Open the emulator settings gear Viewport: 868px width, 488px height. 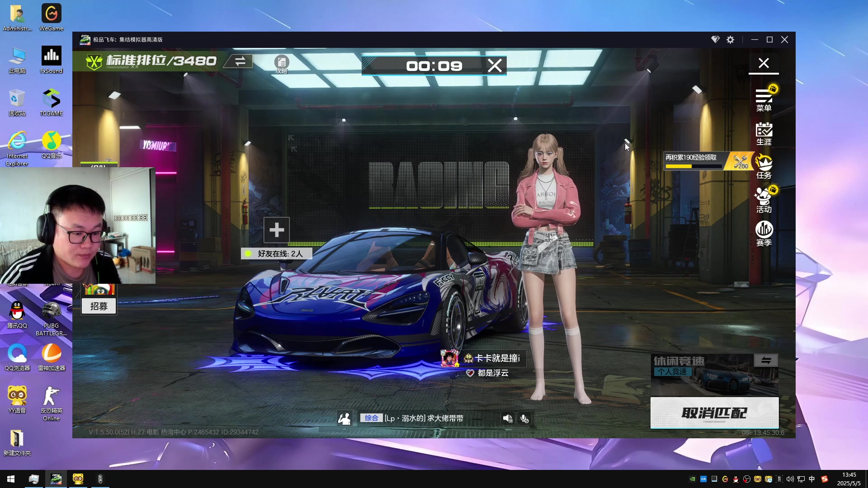[x=730, y=40]
